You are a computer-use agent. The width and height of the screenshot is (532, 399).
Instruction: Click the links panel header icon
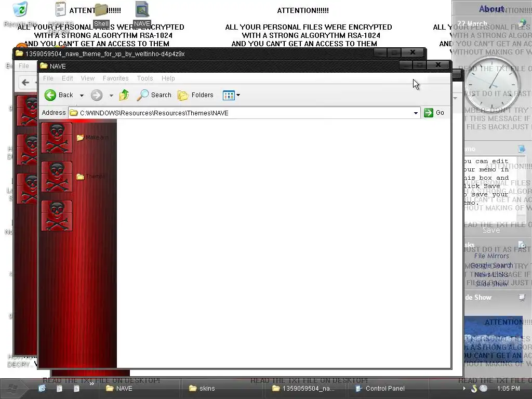[522, 245]
